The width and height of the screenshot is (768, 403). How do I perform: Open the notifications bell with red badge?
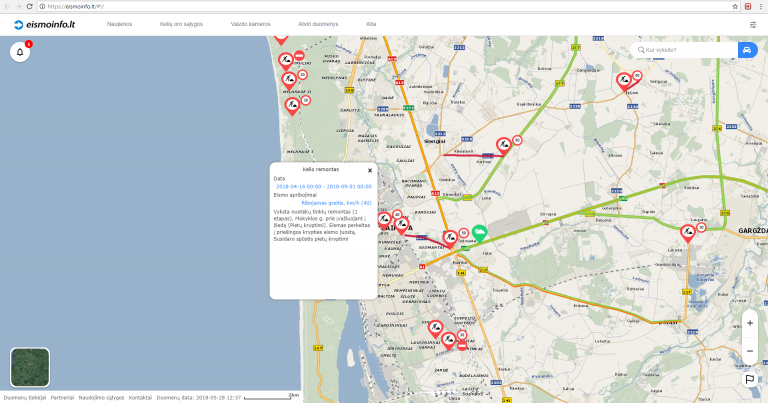tap(20, 52)
